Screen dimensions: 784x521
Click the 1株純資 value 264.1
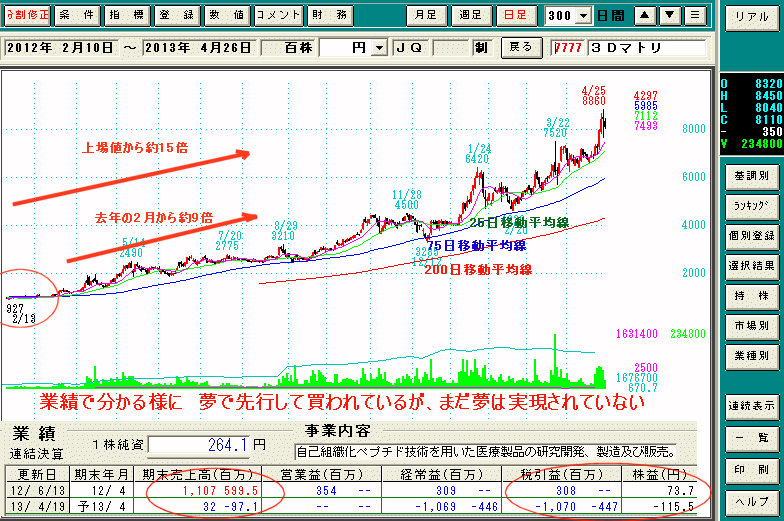tap(199, 445)
